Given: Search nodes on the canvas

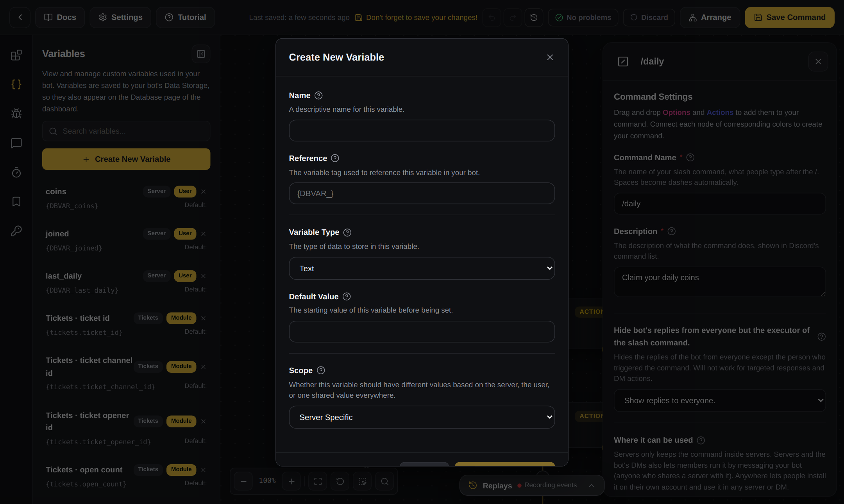Looking at the screenshot, I should 385,481.
